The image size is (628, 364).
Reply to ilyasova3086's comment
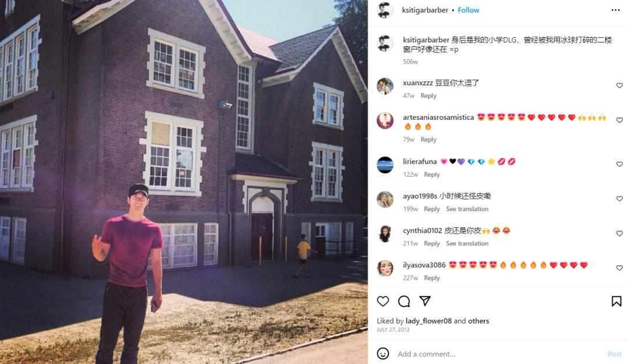431,278
